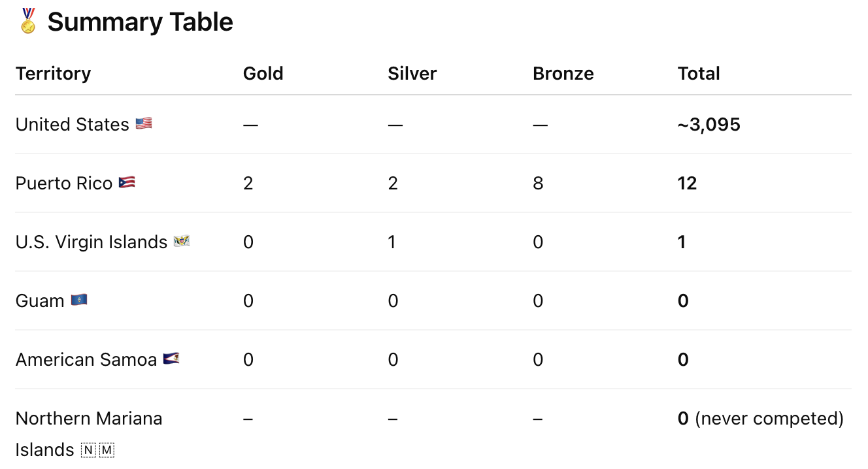868x469 pixels.
Task: Click the gold medal emoji icon
Action: [x=27, y=22]
